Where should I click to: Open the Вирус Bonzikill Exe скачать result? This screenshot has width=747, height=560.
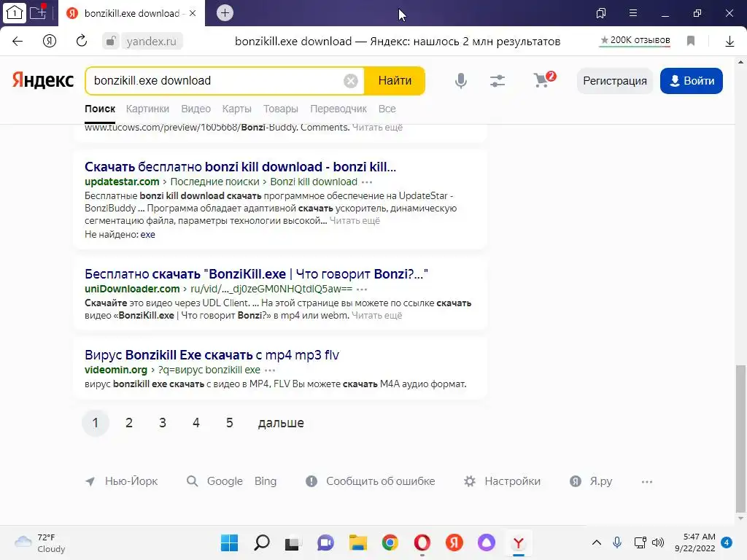tap(212, 355)
